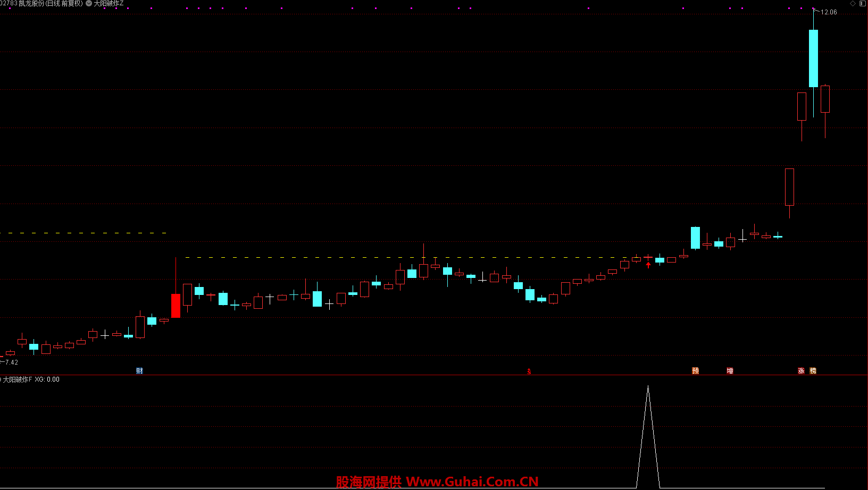The image size is (868, 490).
Task: Click the 大阳破炸Z indicator name
Action: click(x=108, y=4)
